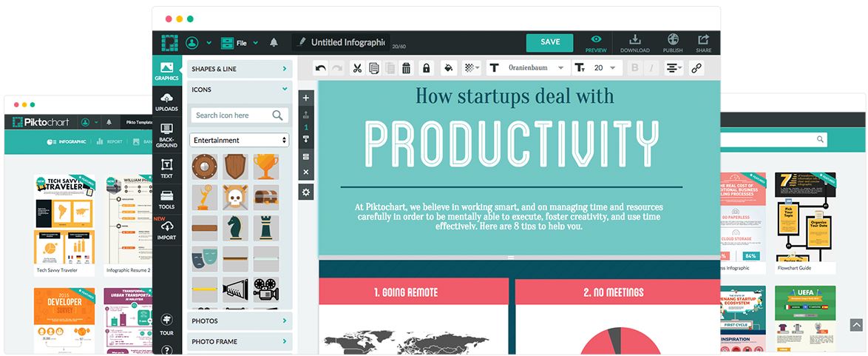Open the Tools sidebar tab
This screenshot has height=356, width=868.
(x=166, y=200)
